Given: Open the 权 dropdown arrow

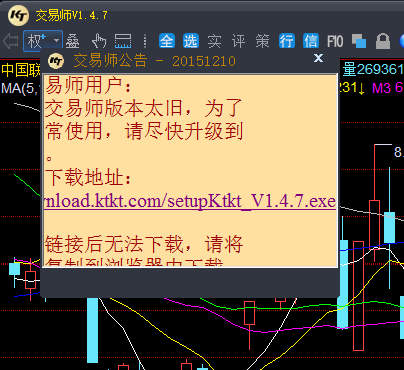Looking at the screenshot, I should click(56, 41).
